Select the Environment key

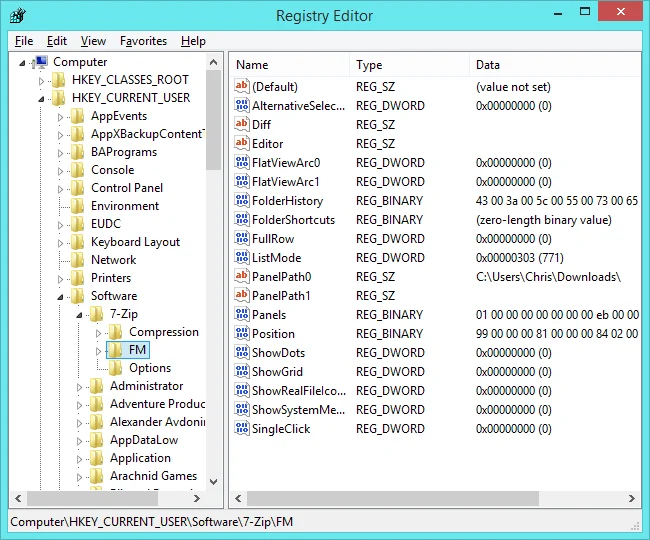tap(125, 206)
